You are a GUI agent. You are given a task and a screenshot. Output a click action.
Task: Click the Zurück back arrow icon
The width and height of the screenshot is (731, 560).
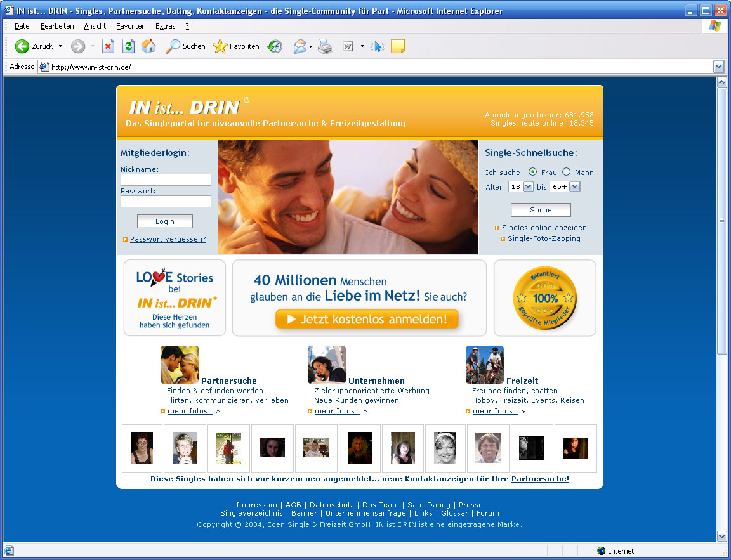22,46
